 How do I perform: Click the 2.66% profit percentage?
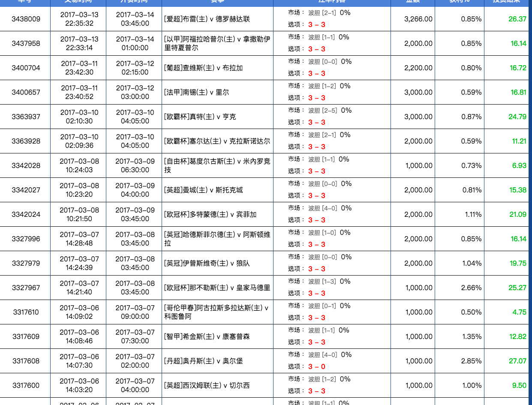click(471, 288)
